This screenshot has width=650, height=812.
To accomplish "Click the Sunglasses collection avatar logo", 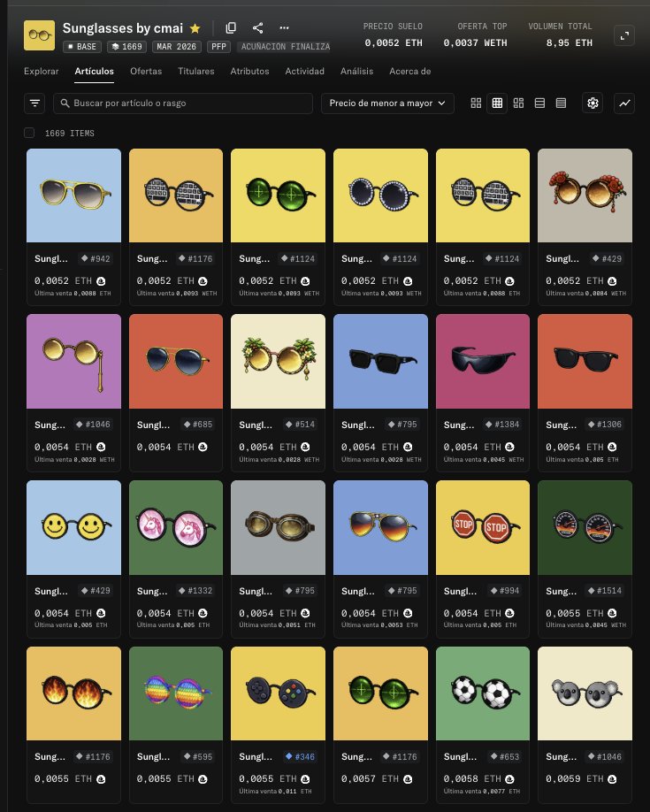I will (x=40, y=35).
